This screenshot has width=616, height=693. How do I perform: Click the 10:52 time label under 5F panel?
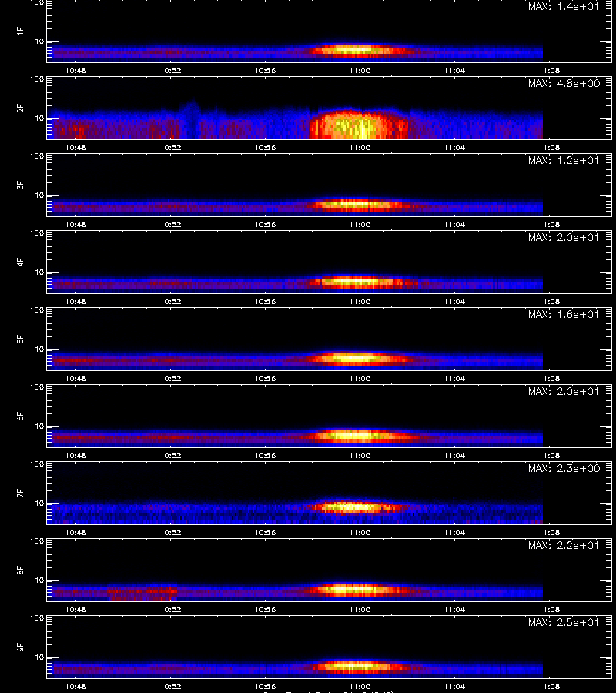[171, 378]
